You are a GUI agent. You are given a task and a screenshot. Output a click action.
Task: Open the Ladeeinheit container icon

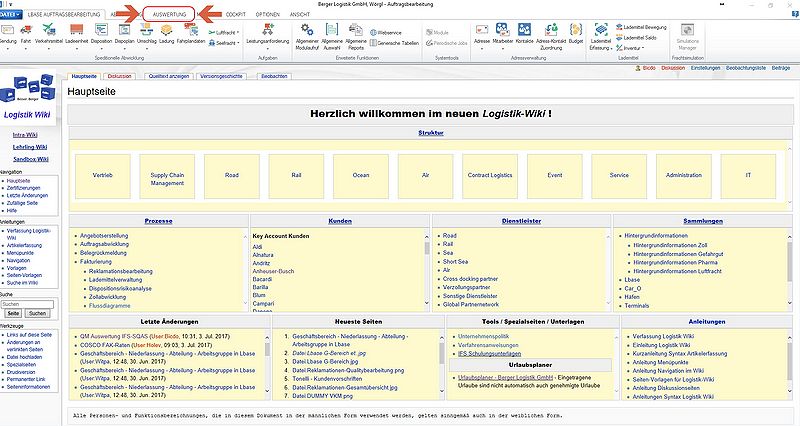[77, 31]
